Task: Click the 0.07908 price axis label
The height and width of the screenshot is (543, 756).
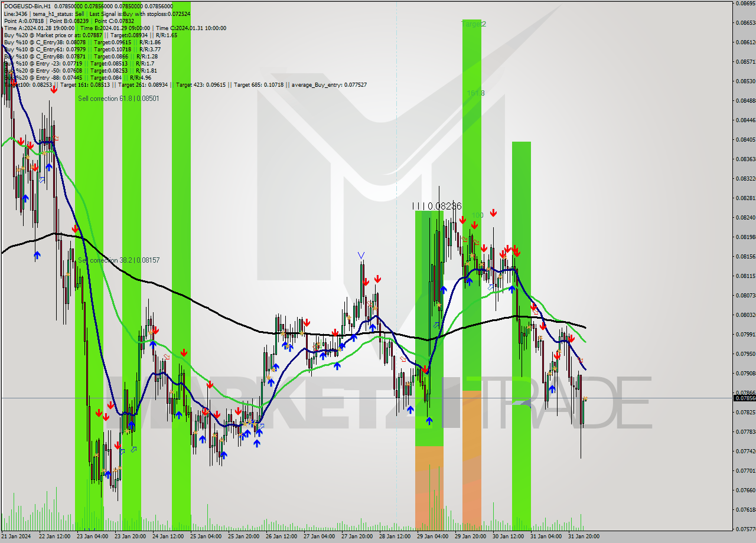Action: [745, 373]
